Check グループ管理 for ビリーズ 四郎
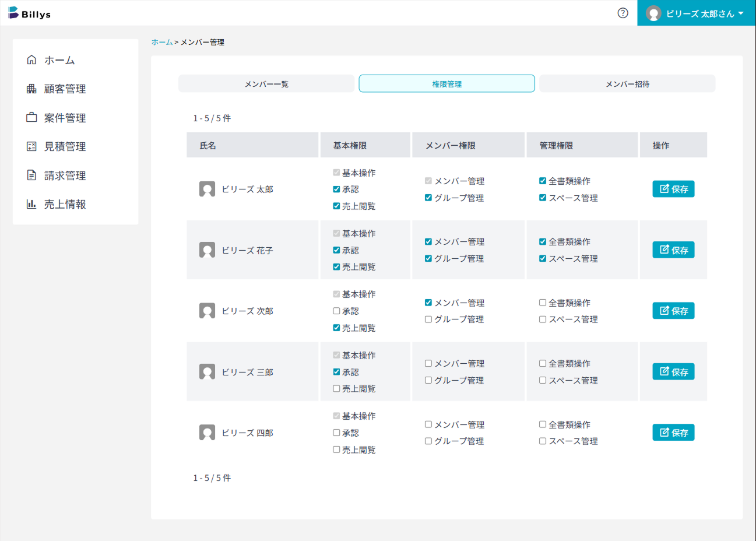Viewport: 756px width, 541px height. coord(428,441)
